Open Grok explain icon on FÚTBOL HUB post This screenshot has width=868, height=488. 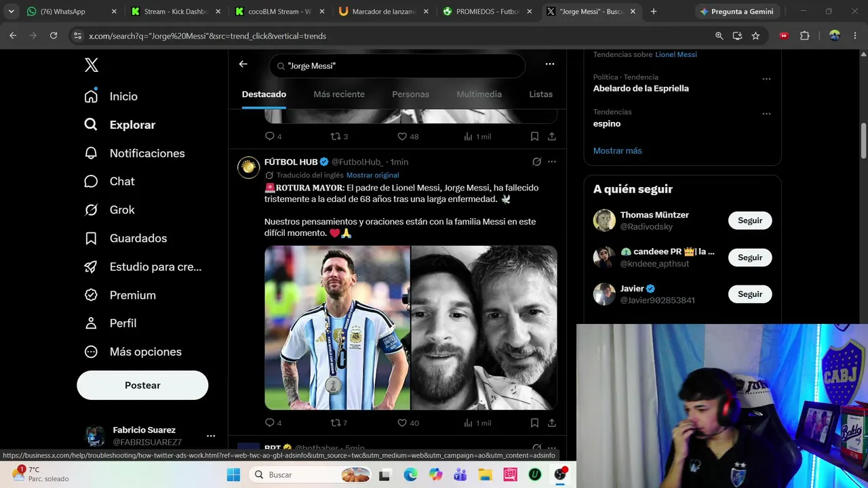tap(536, 162)
